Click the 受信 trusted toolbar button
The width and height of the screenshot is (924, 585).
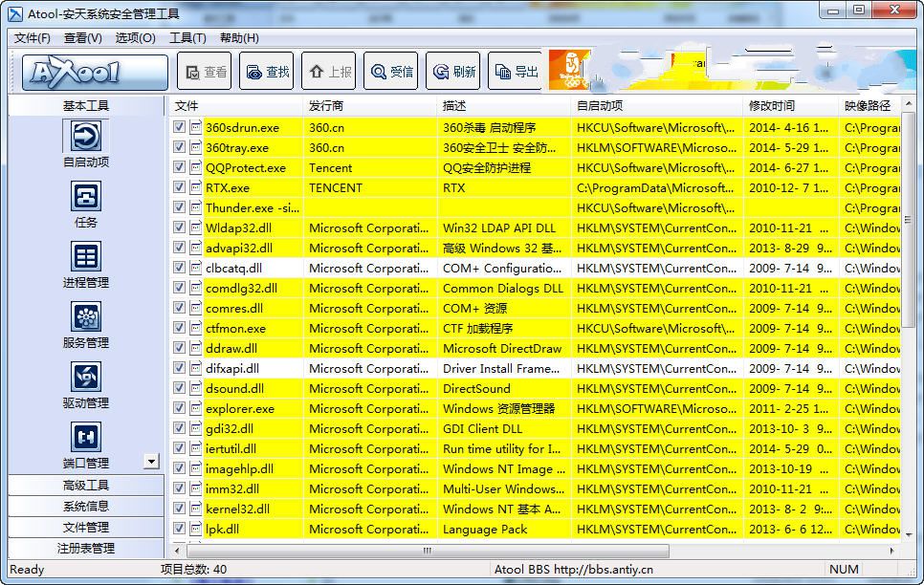click(391, 72)
